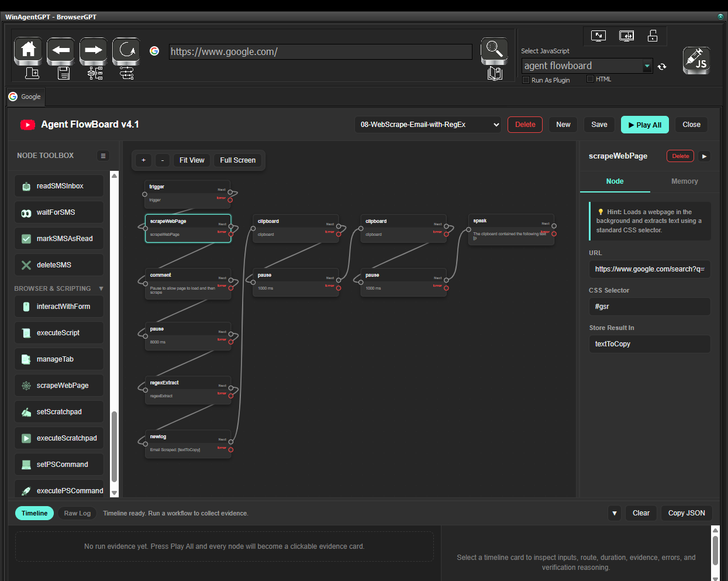Close the Agent FlowBoard
Screen dimensions: 728x581
(x=691, y=125)
